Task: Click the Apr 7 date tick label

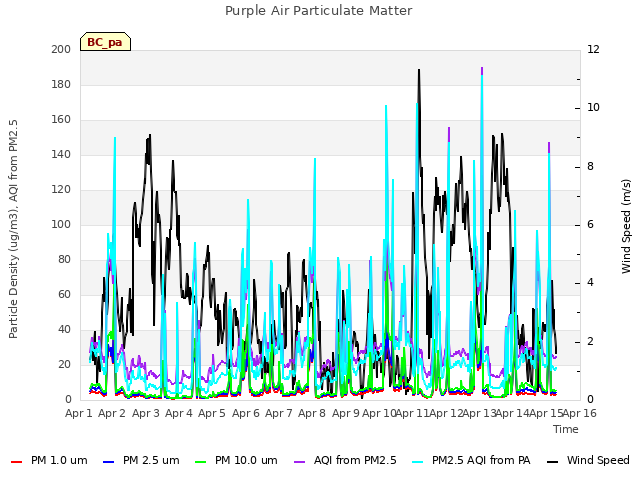Action: pyautogui.click(x=279, y=413)
